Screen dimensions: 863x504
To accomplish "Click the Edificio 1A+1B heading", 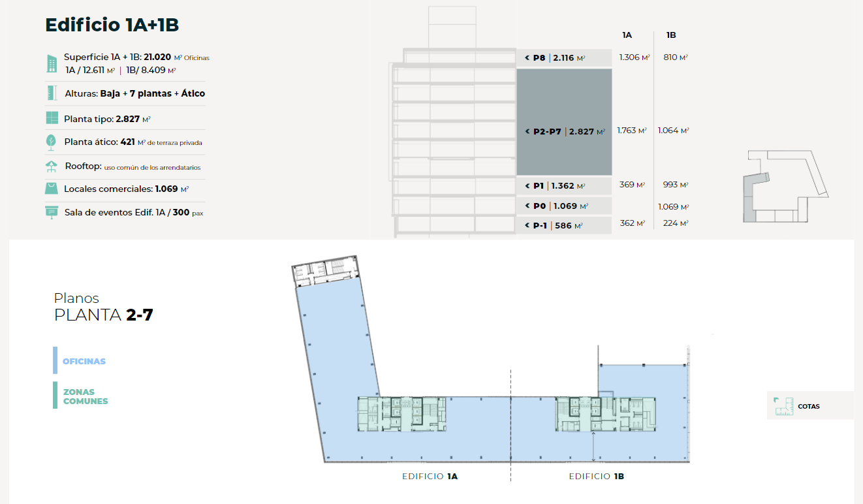I will click(112, 25).
